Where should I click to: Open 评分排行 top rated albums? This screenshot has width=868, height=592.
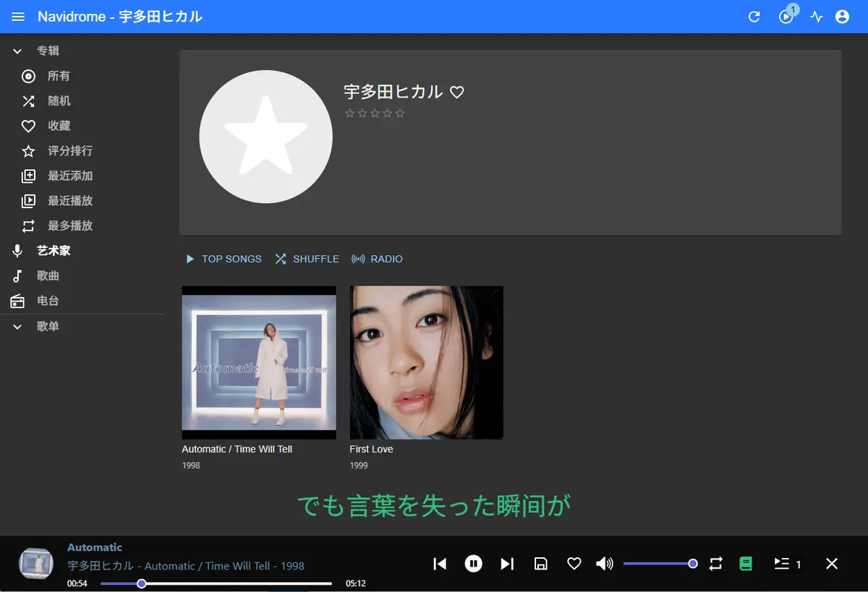pyautogui.click(x=82, y=151)
